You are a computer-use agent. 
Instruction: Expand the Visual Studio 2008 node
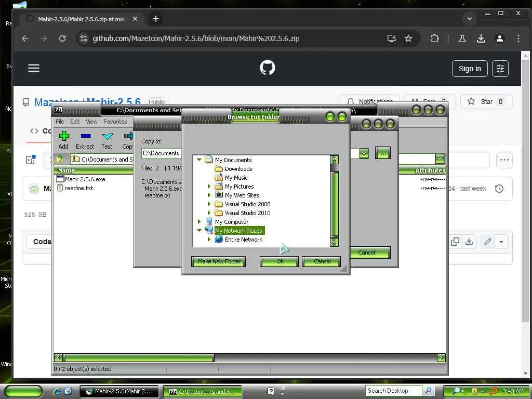click(209, 204)
